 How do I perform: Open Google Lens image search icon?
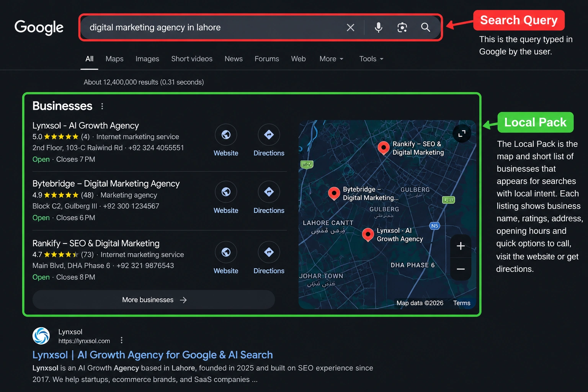coord(402,28)
